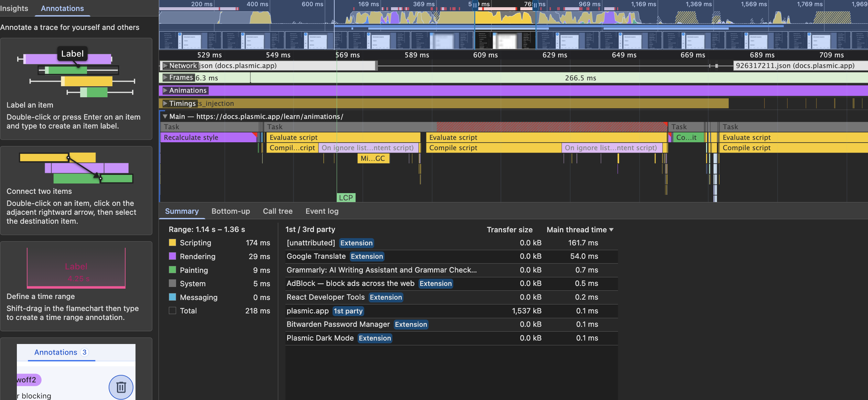The width and height of the screenshot is (868, 400).
Task: Click the screenshot thumbnail above 529 ms
Action: tap(190, 40)
